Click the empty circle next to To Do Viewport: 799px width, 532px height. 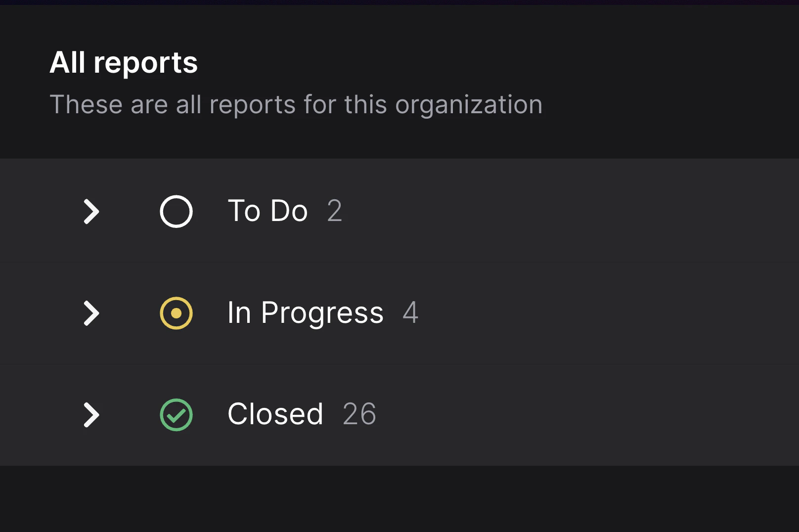coord(177,211)
